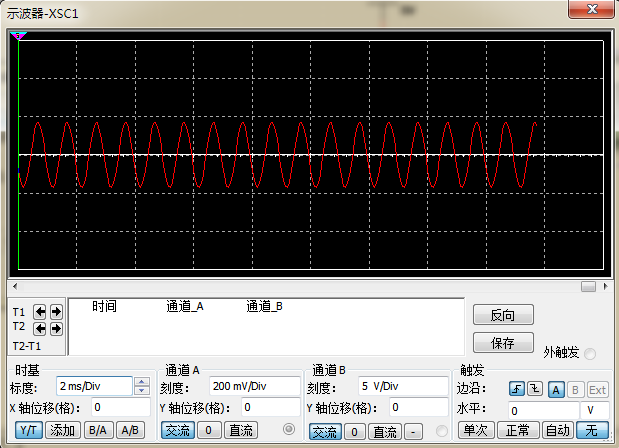The height and width of the screenshot is (448, 619).
Task: Move cursor T1 right with arrow
Action: point(56,312)
